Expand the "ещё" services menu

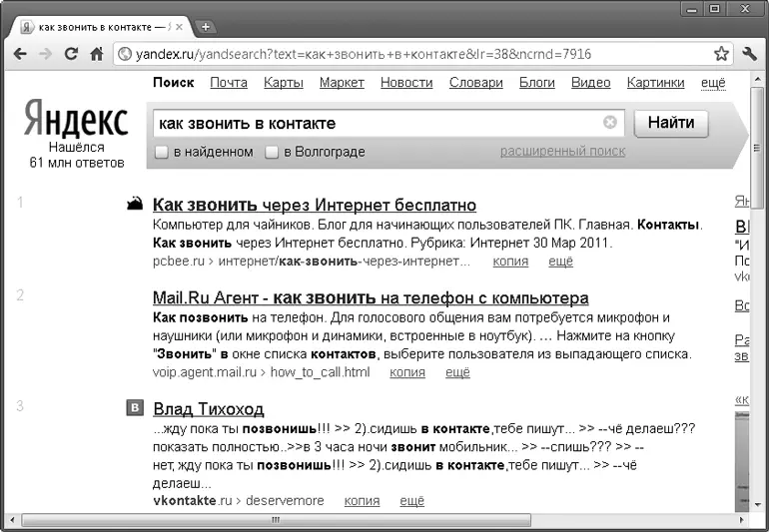(713, 83)
